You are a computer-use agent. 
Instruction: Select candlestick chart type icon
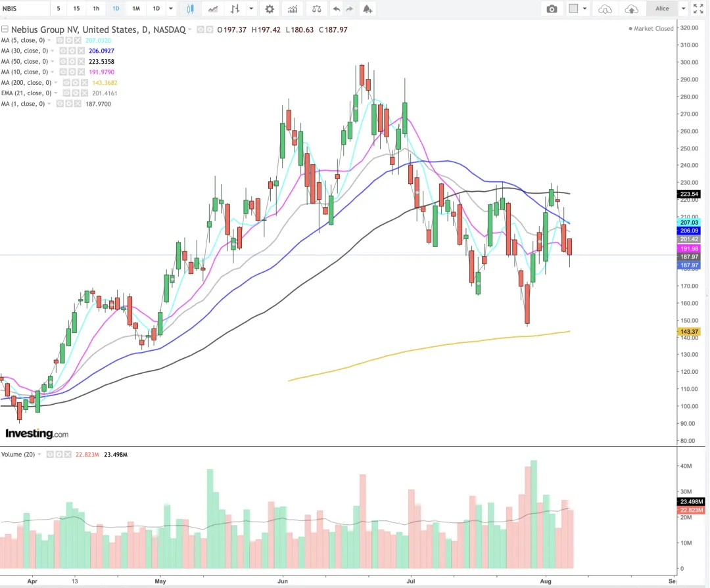click(x=190, y=9)
